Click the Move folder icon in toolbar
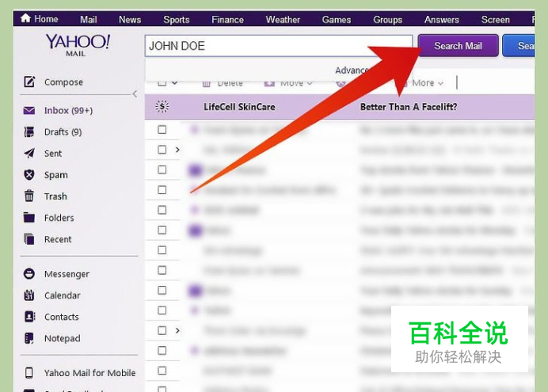Image resolution: width=548 pixels, height=392 pixels. 269,83
